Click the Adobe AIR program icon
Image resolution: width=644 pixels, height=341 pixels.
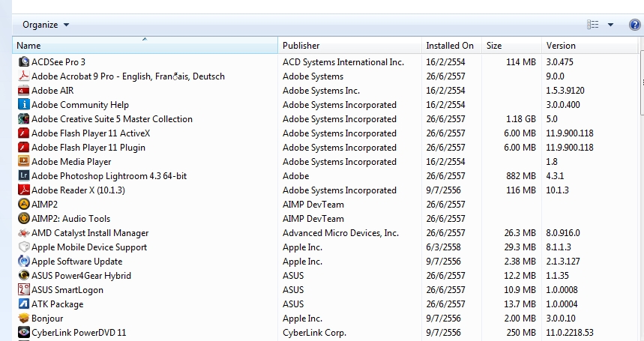coord(24,91)
